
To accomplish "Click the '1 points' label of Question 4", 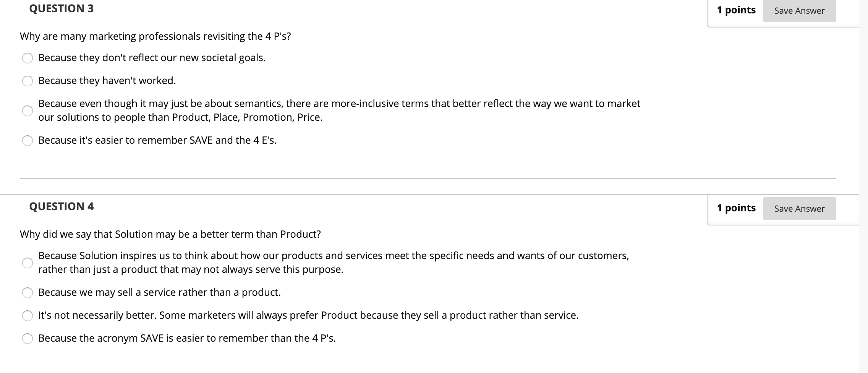I will click(736, 208).
